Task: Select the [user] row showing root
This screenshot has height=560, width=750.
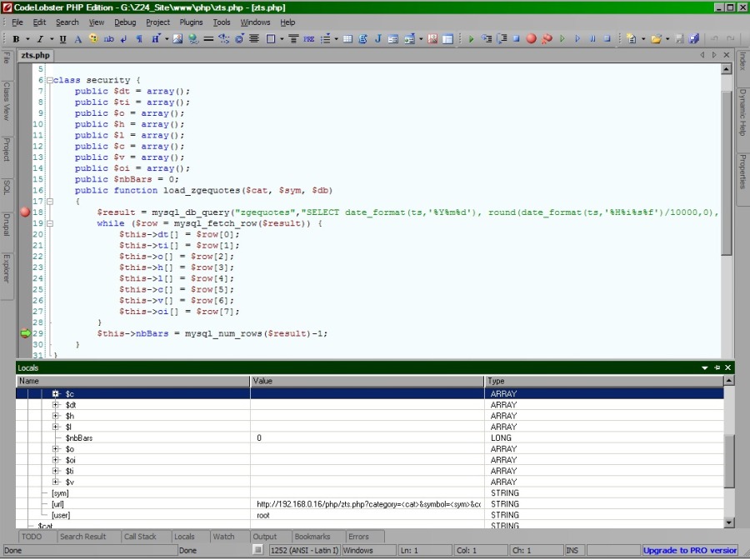Action: (370, 515)
